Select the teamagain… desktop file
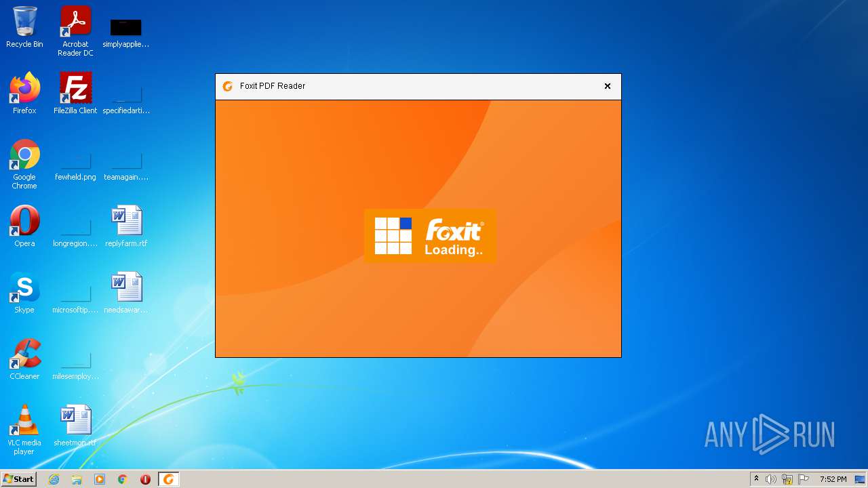Image resolution: width=868 pixels, height=488 pixels. (126, 166)
